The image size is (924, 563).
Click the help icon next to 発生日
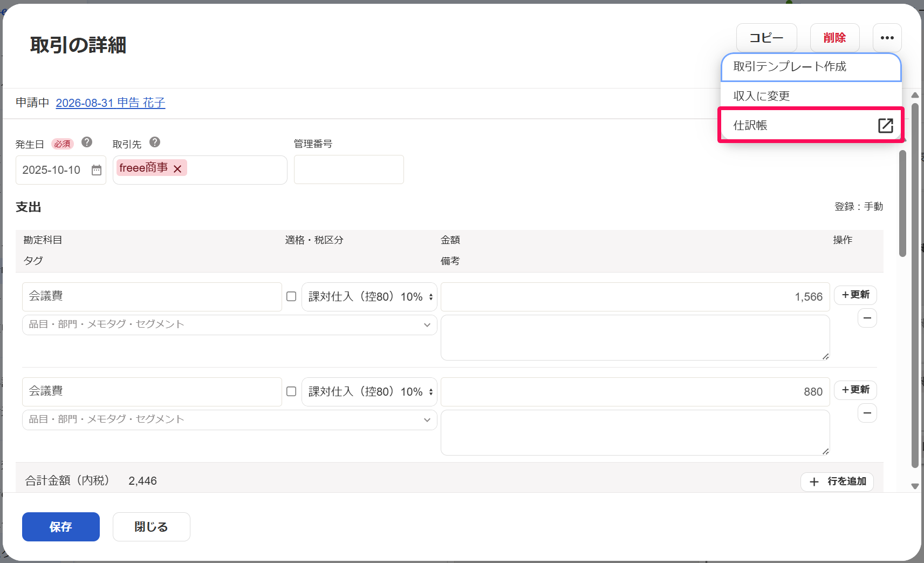87,142
